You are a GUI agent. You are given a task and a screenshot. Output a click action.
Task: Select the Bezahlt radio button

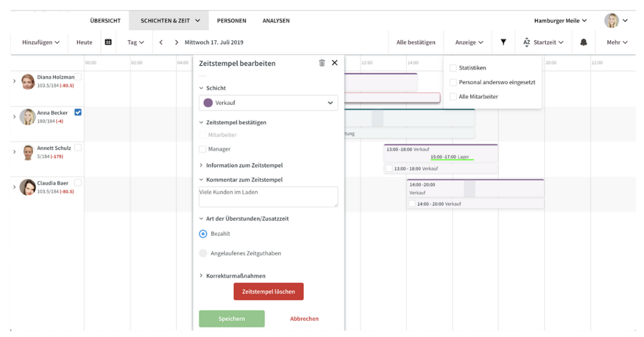(x=203, y=234)
